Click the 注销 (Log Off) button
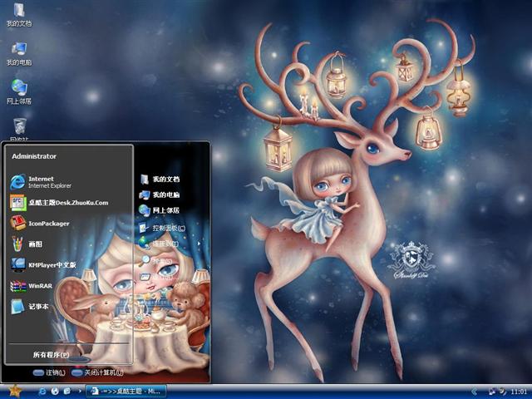 (49, 372)
